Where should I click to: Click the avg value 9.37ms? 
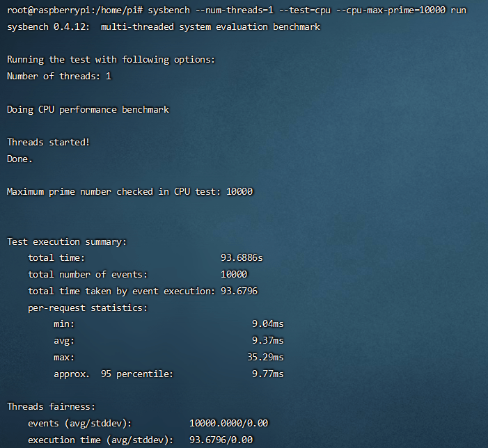(267, 340)
